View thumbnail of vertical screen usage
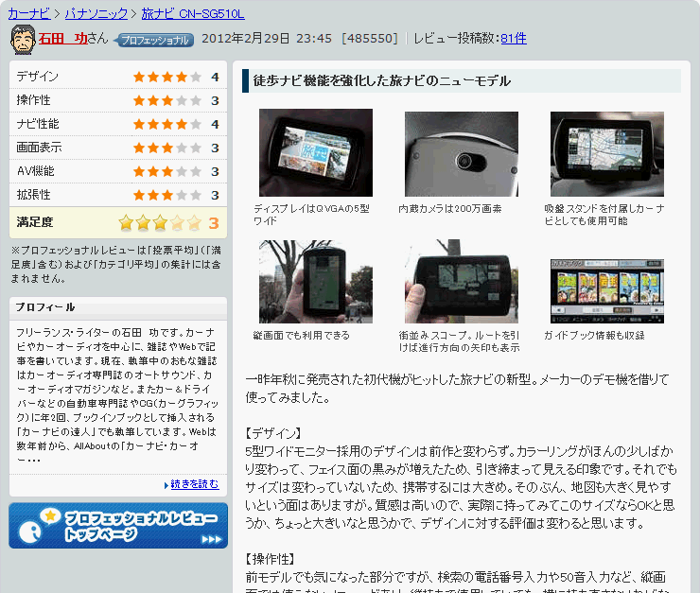700x593 pixels. pos(316,282)
